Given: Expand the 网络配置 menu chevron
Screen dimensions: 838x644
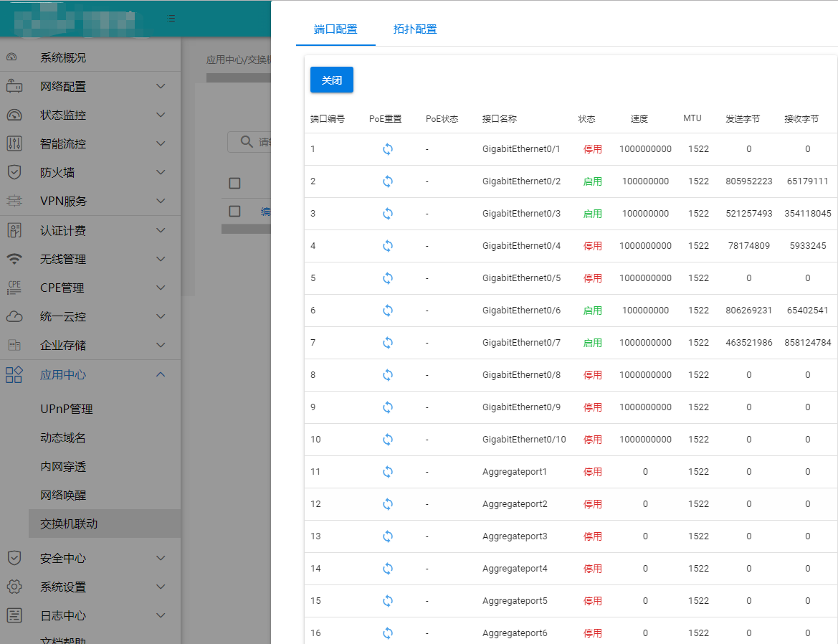Looking at the screenshot, I should (x=161, y=87).
